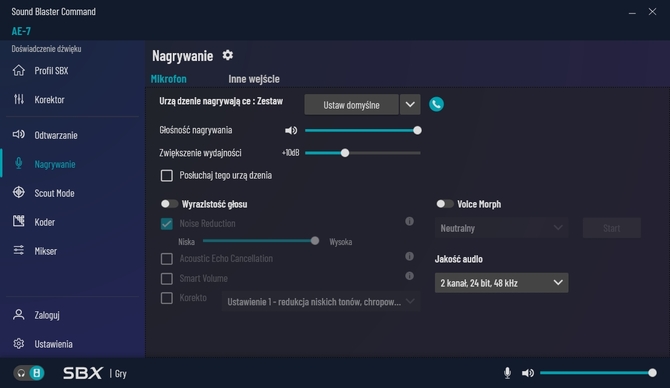Image resolution: width=670 pixels, height=388 pixels.
Task: Click Noise Reduction Niska-Wysoka slider handle
Action: [315, 241]
